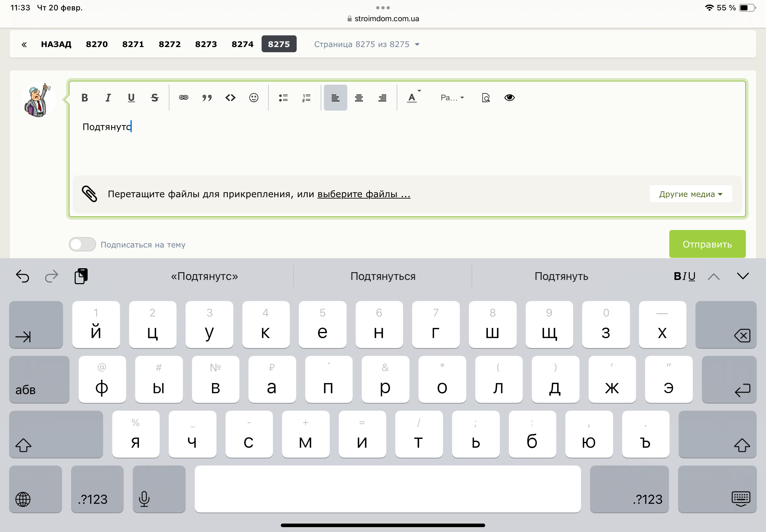Insert code with angle brackets icon
The width and height of the screenshot is (766, 532).
[x=230, y=98]
